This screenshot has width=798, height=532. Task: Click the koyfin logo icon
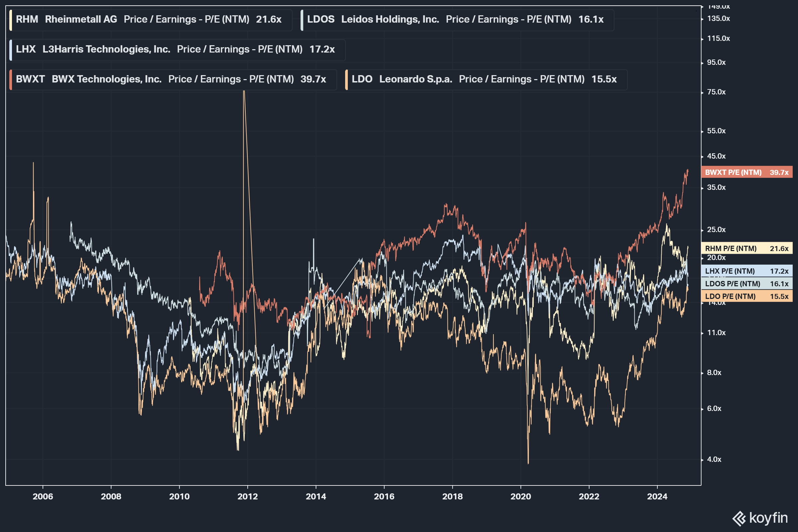(x=739, y=519)
